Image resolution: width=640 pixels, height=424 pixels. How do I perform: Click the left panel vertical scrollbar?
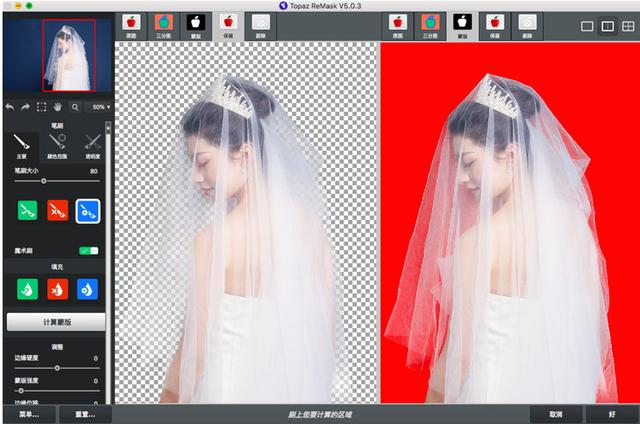[x=108, y=261]
